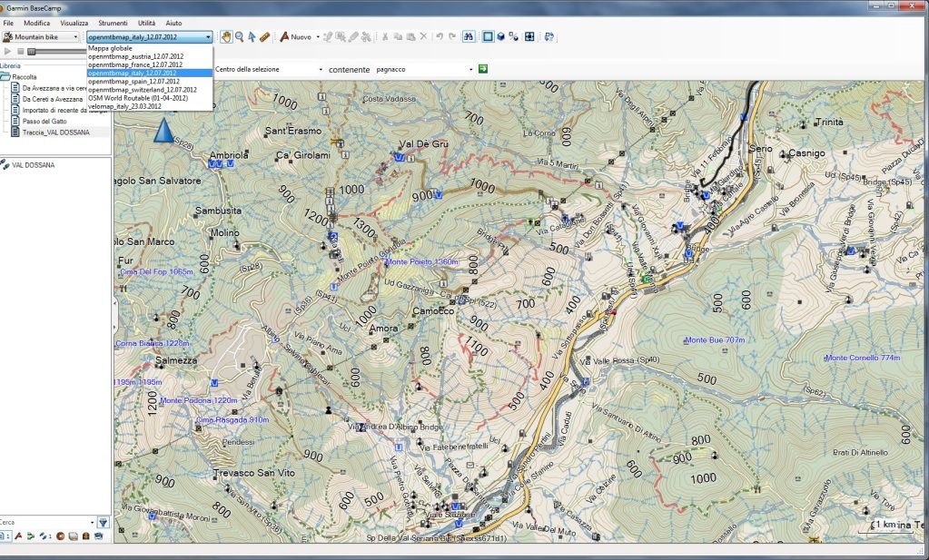Choose the arrow selection tool
This screenshot has width=929, height=560.
click(252, 36)
